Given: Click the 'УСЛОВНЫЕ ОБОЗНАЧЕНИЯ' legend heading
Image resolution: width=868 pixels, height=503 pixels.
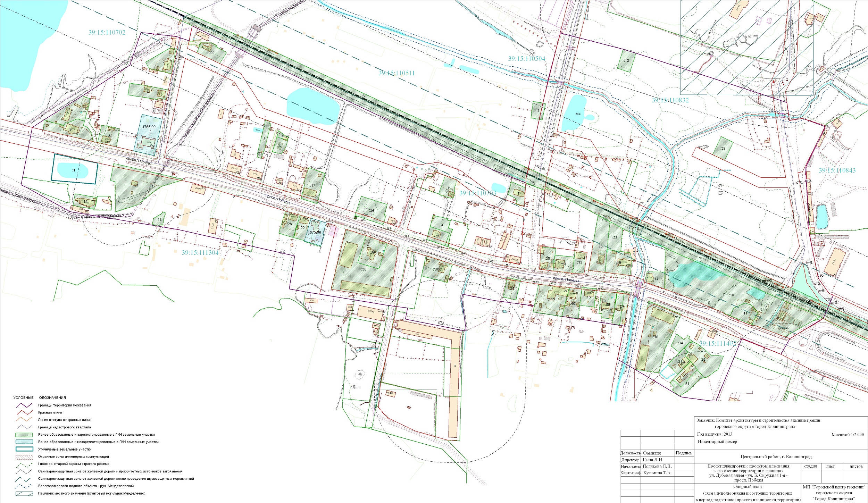Looking at the screenshot, I should [39, 397].
